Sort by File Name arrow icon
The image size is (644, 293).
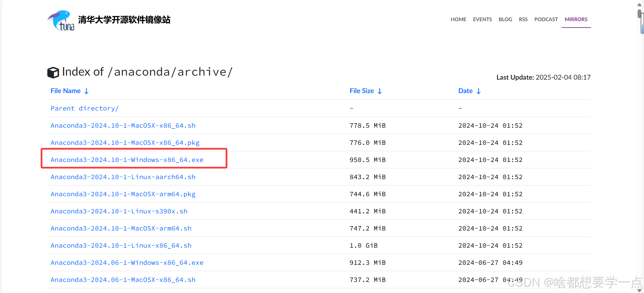click(x=87, y=91)
